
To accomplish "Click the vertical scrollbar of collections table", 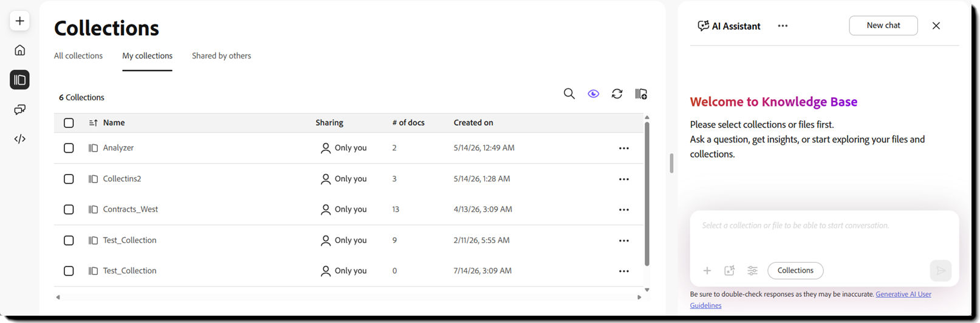I will (x=646, y=193).
